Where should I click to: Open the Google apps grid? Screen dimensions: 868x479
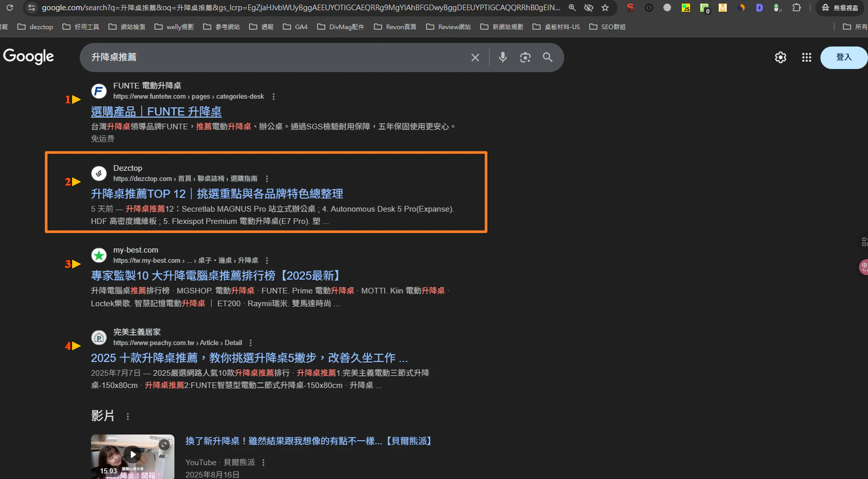click(x=807, y=57)
